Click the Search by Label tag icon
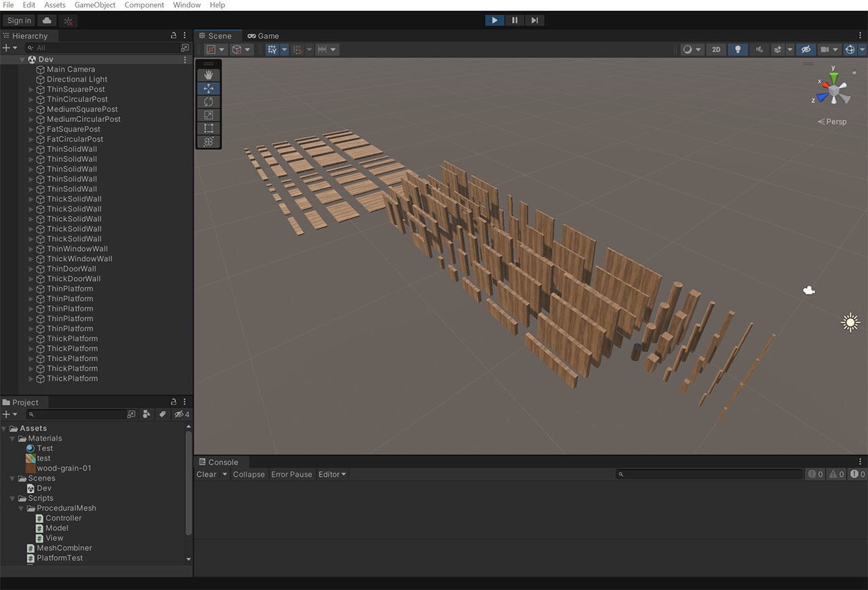 coord(162,414)
